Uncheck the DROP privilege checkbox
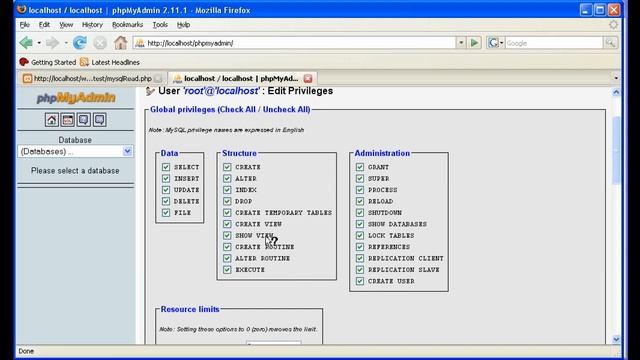Image resolution: width=640 pixels, height=360 pixels. 227,201
